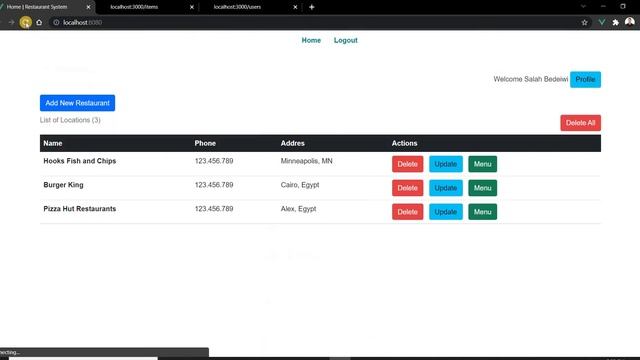Select the Hooks Fish and Chips name
Screen dimensions: 640x360
click(x=80, y=161)
